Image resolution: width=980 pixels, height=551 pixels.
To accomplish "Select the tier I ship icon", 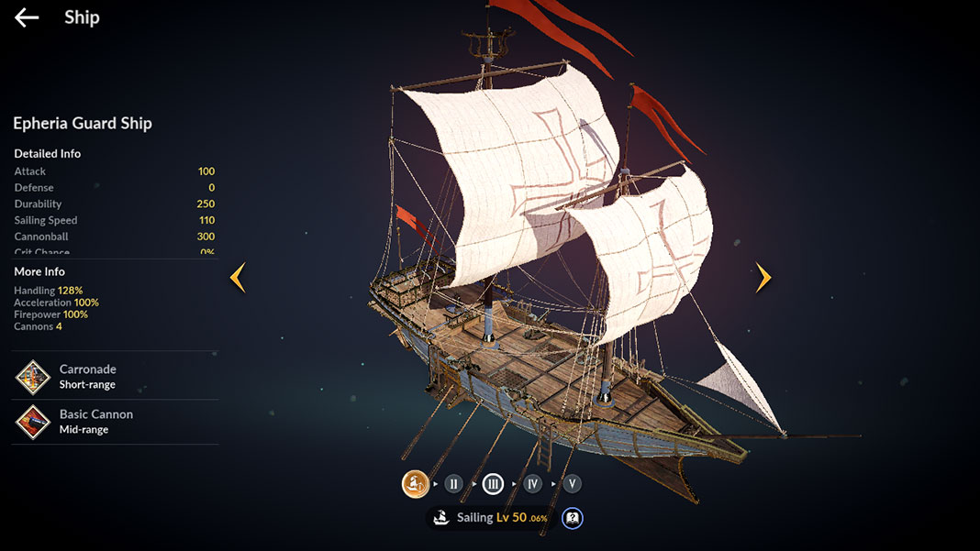I will pos(415,483).
